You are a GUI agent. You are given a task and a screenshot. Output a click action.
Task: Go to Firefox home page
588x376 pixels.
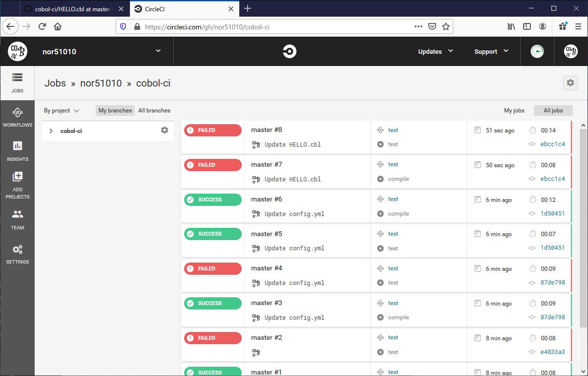click(58, 26)
